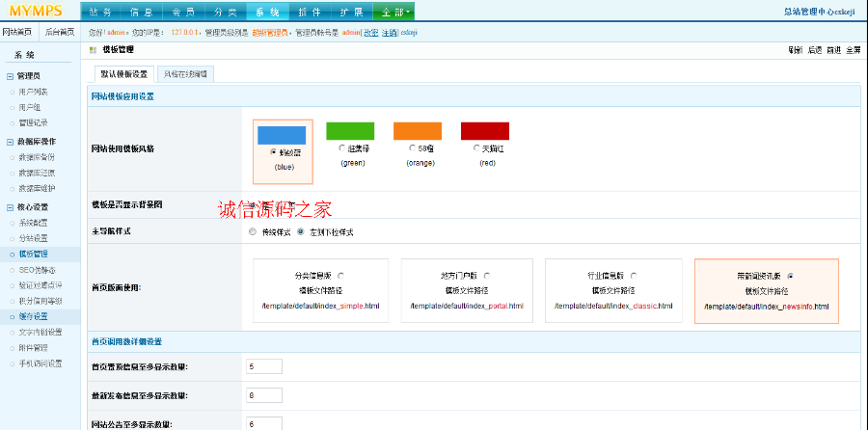Focus the 最新发布信息 quantity field showing 8
The image size is (868, 430).
[264, 395]
